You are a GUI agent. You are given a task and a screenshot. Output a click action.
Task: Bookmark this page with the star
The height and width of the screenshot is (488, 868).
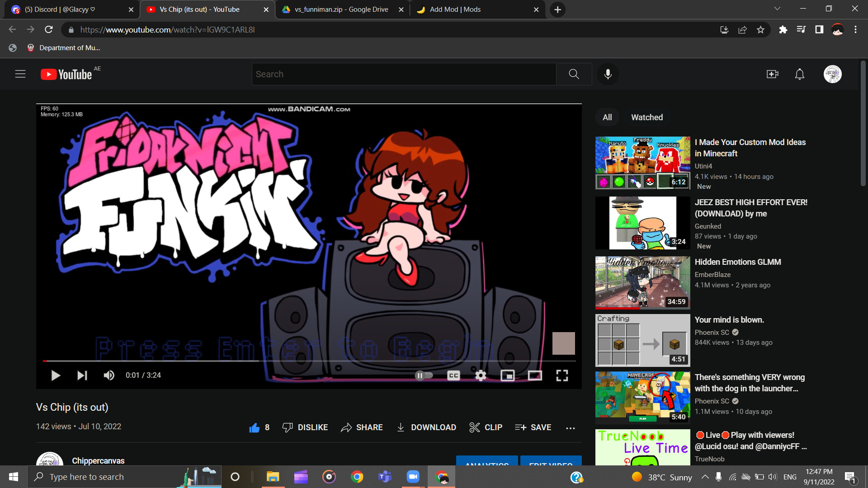pos(760,30)
